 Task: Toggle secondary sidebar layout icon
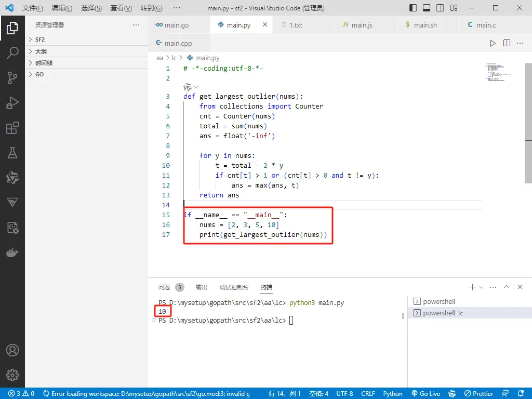[x=440, y=8]
